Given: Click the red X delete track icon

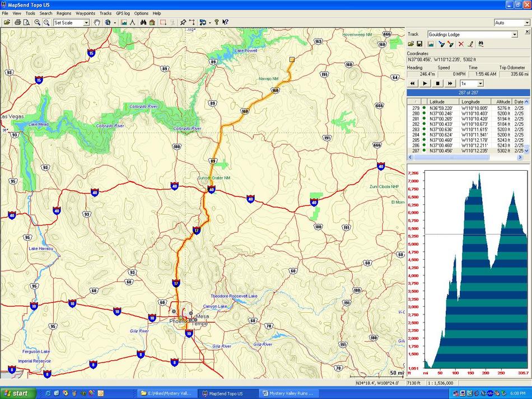Looking at the screenshot, I should (x=461, y=44).
